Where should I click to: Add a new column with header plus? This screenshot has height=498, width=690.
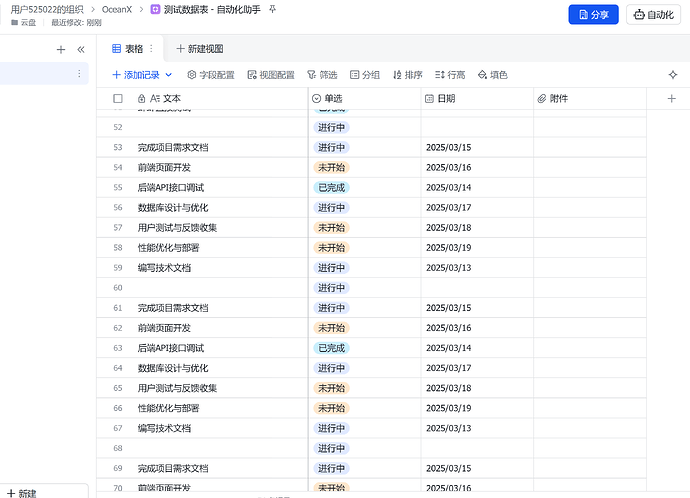point(671,99)
